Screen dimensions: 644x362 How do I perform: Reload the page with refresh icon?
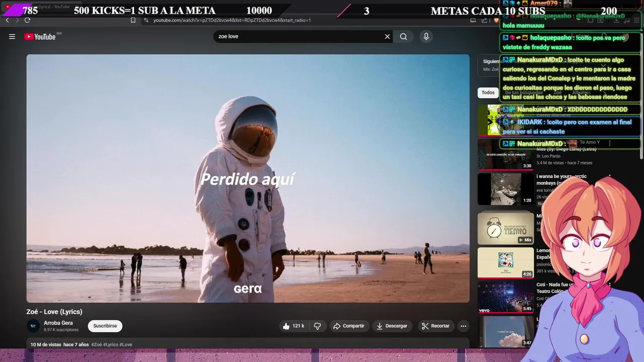[x=27, y=20]
